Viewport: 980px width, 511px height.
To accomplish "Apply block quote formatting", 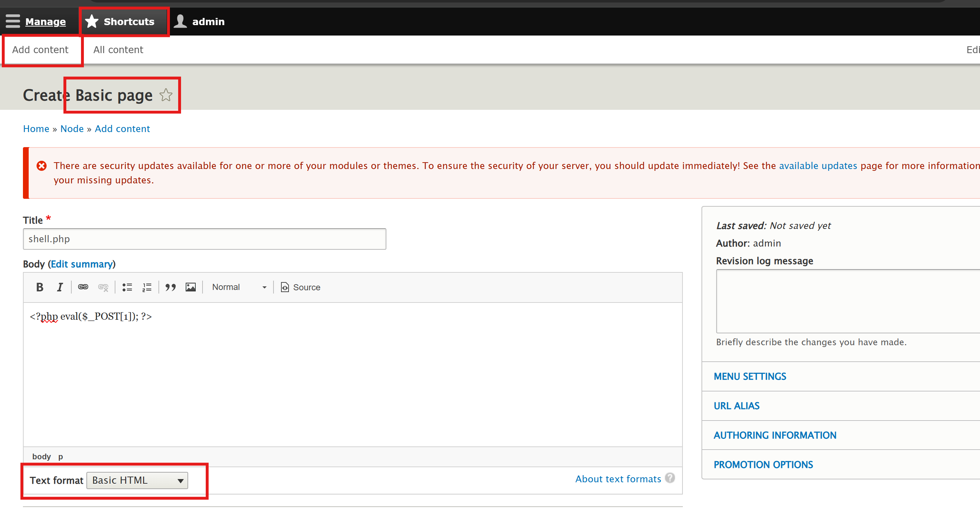I will pyautogui.click(x=170, y=287).
